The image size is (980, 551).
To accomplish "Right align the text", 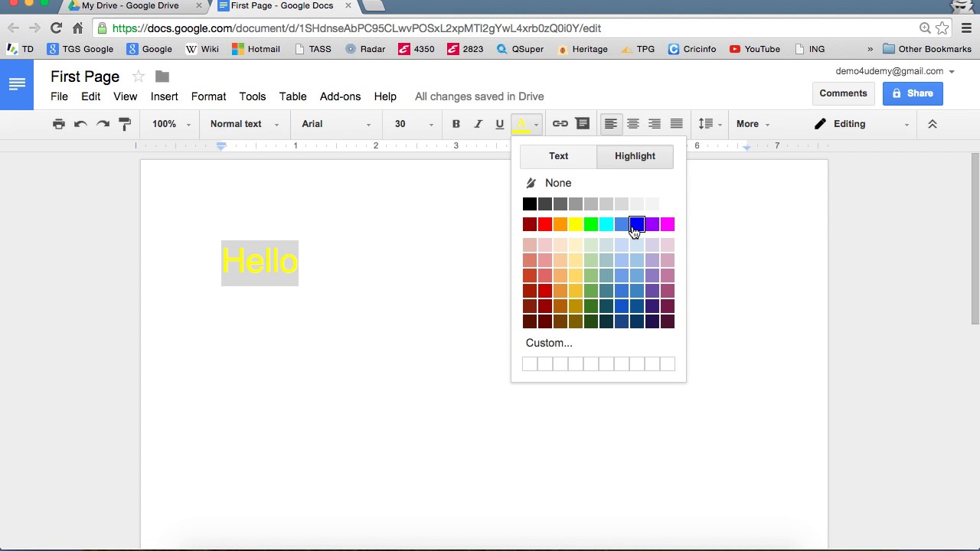I will (655, 124).
